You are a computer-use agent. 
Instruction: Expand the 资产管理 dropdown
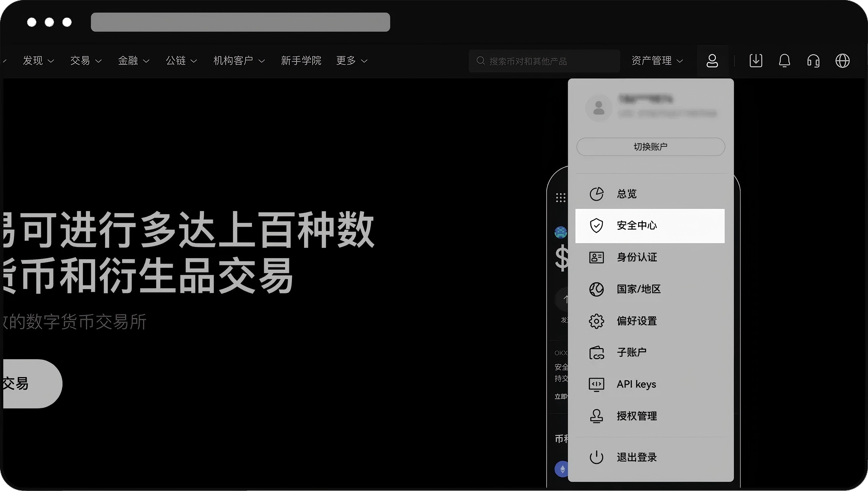(x=657, y=61)
